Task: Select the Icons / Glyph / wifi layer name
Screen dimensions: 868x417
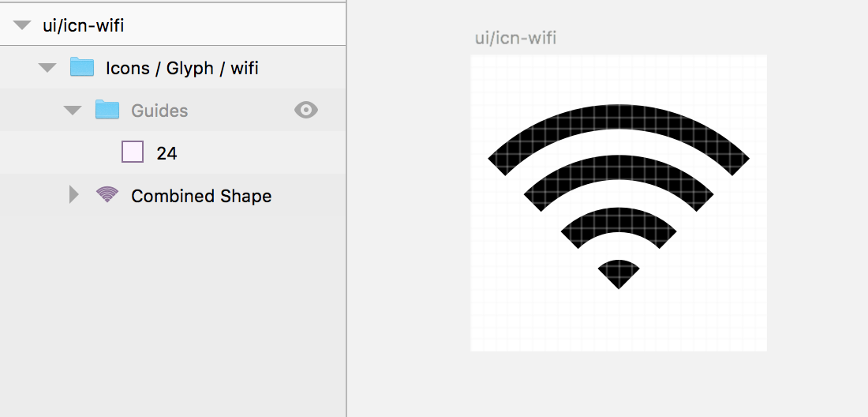Action: click(x=182, y=68)
